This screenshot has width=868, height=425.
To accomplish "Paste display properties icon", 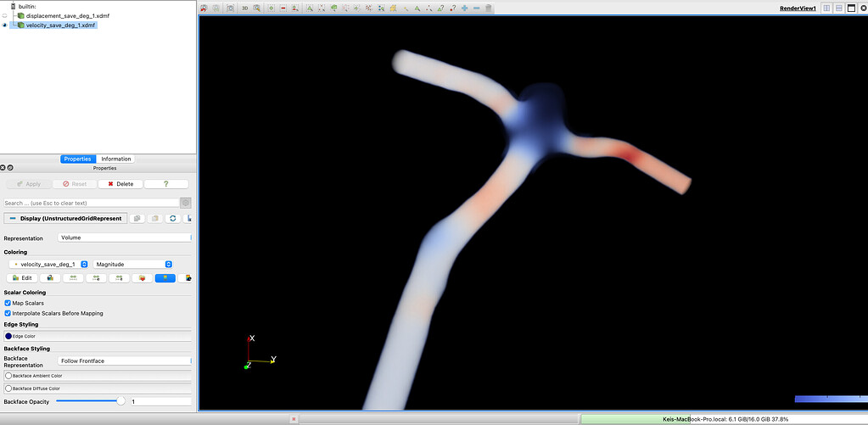I will [x=155, y=219].
